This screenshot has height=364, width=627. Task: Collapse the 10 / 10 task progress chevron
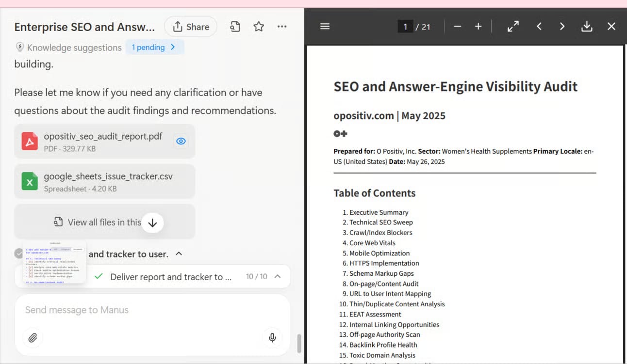278,276
